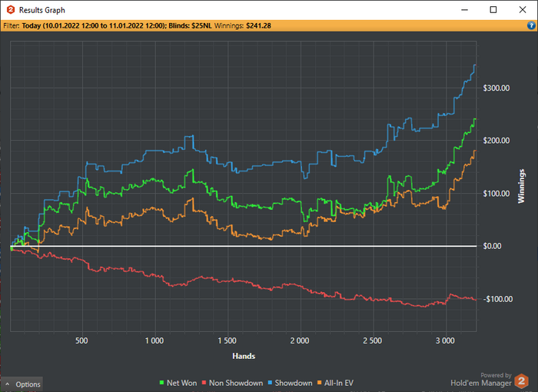Toggle the Non Showdown legend entry

click(x=233, y=383)
